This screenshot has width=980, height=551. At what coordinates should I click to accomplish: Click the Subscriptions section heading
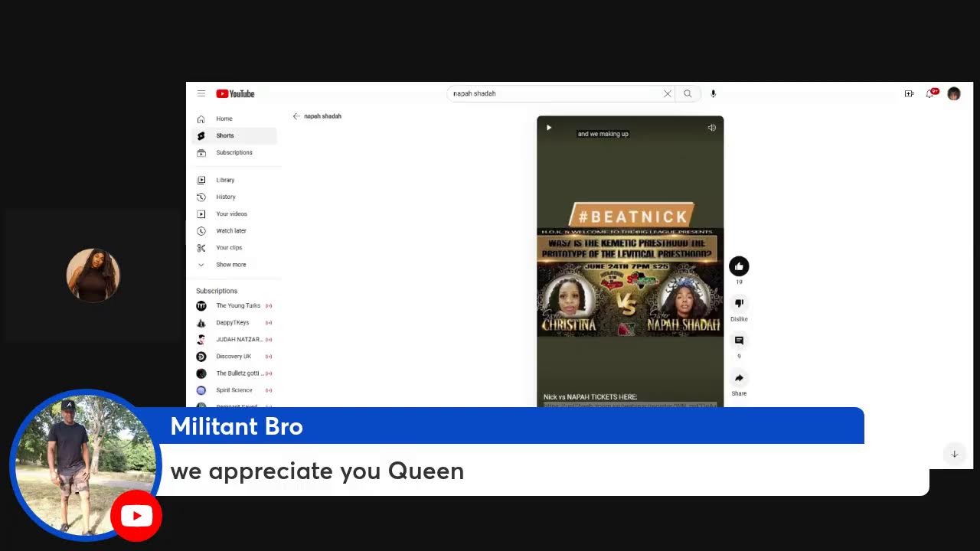[x=217, y=291]
